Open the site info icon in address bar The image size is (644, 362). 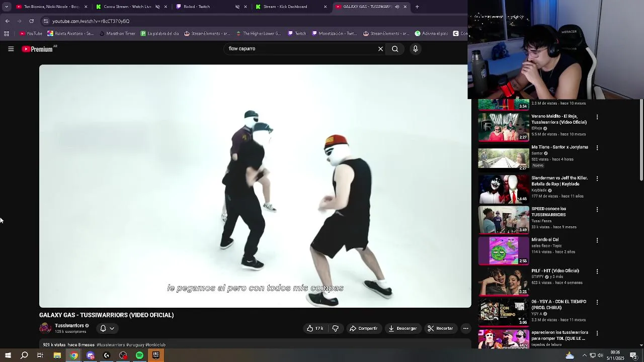click(46, 21)
